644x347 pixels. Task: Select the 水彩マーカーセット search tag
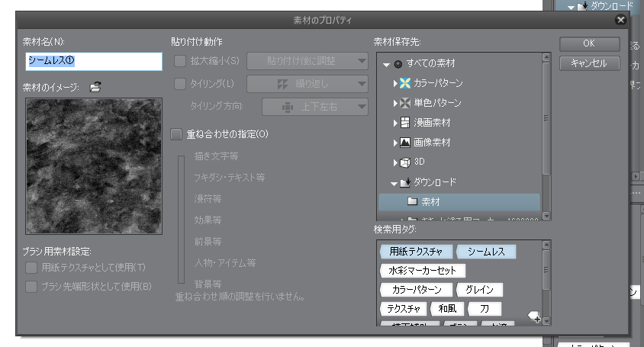pyautogui.click(x=422, y=269)
